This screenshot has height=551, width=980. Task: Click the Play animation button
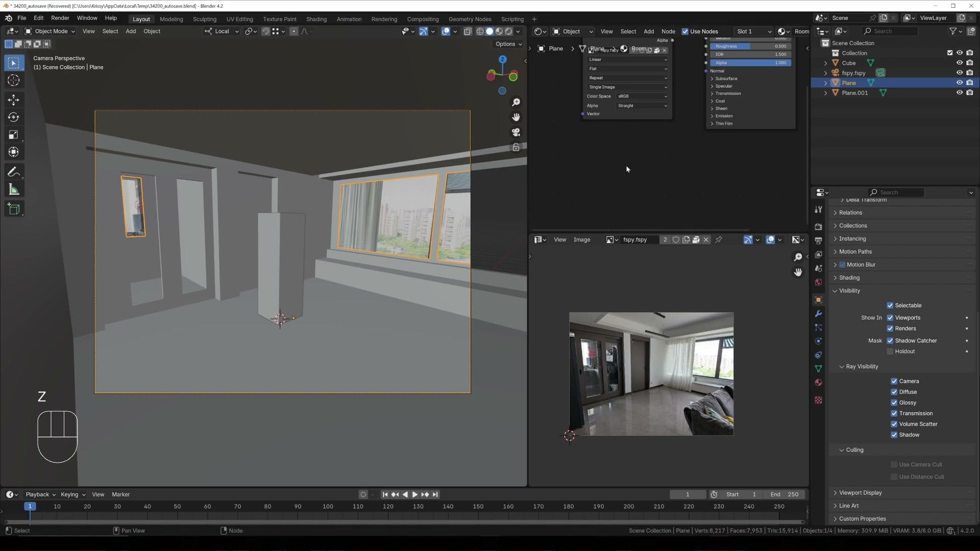tap(415, 495)
